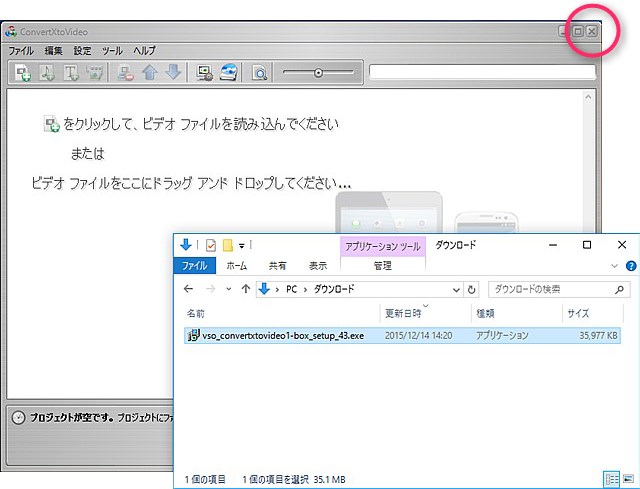Expand the address bar history dropdown

coord(456,290)
